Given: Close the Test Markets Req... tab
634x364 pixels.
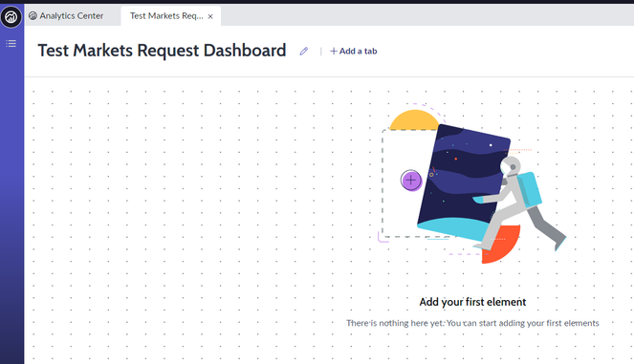Looking at the screenshot, I should pyautogui.click(x=210, y=16).
